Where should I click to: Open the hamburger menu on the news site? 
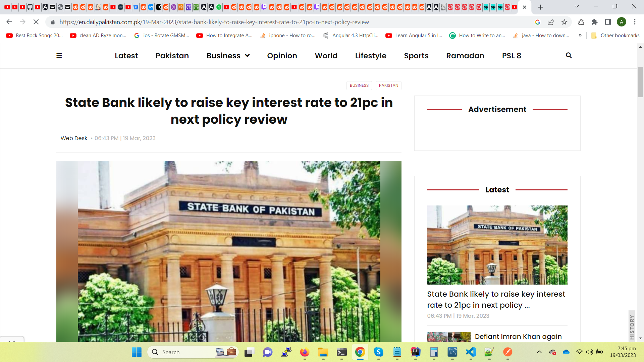click(59, 56)
